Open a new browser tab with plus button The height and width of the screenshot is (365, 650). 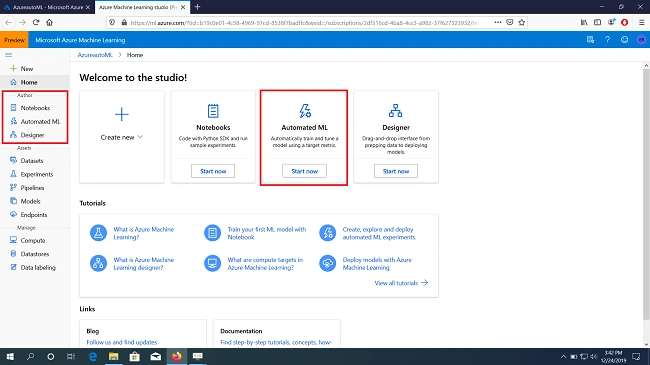point(197,7)
